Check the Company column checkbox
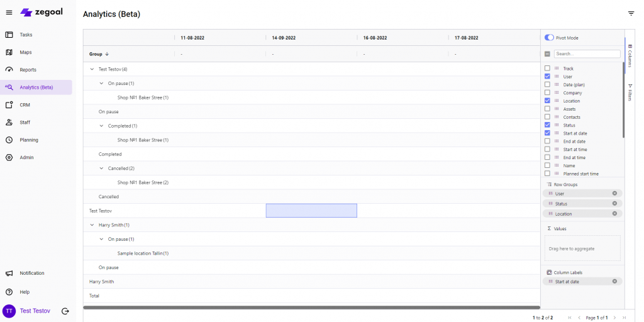The height and width of the screenshot is (322, 644). [547, 92]
